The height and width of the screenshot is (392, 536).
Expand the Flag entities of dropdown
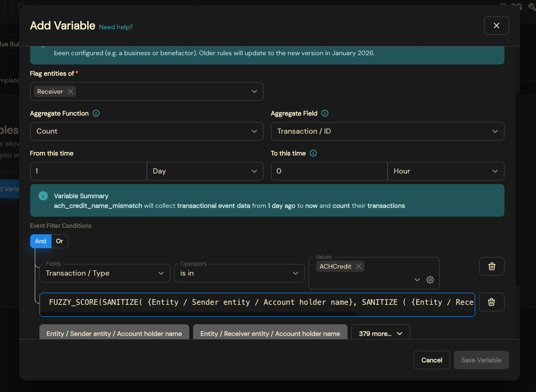coord(254,91)
